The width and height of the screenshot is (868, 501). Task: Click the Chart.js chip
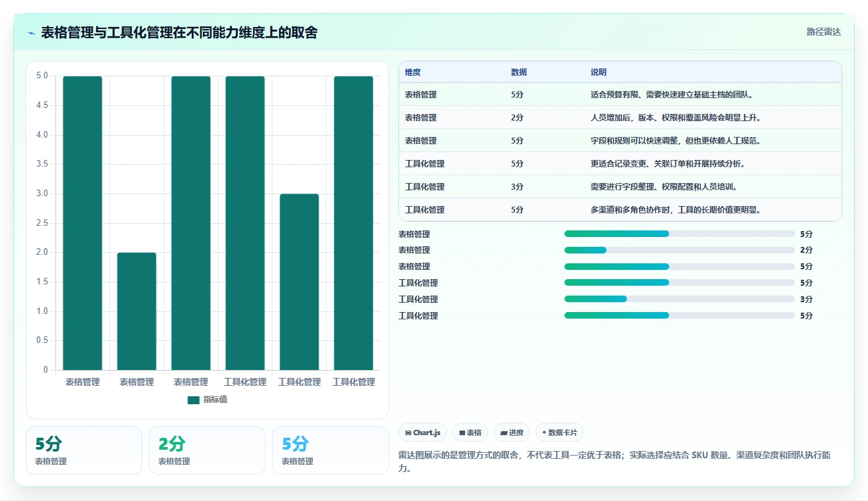coord(422,433)
